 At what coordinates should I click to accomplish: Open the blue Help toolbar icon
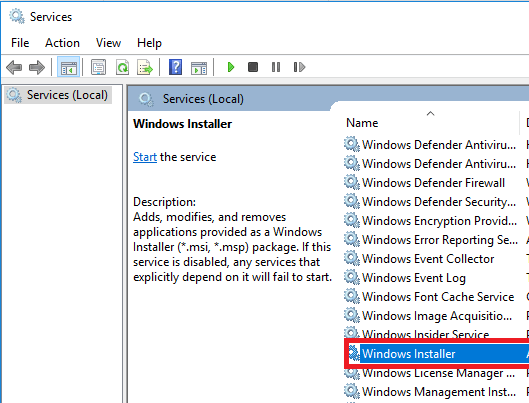click(x=175, y=67)
